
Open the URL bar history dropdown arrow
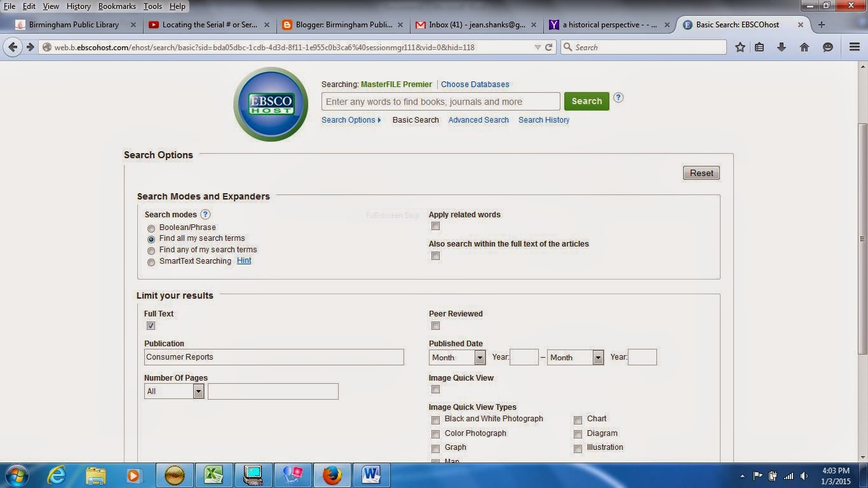(x=538, y=47)
